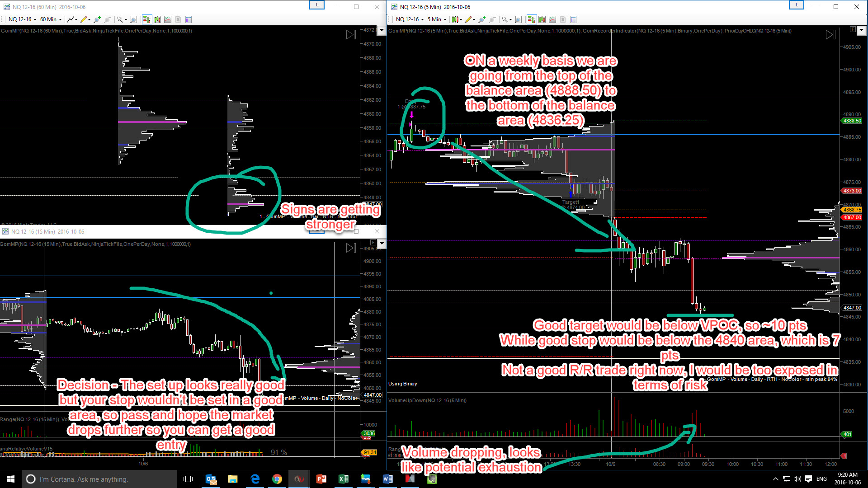868x488 pixels.
Task: Click the magnifier zoom-frame icon in 60 Min chart
Action: (133, 19)
